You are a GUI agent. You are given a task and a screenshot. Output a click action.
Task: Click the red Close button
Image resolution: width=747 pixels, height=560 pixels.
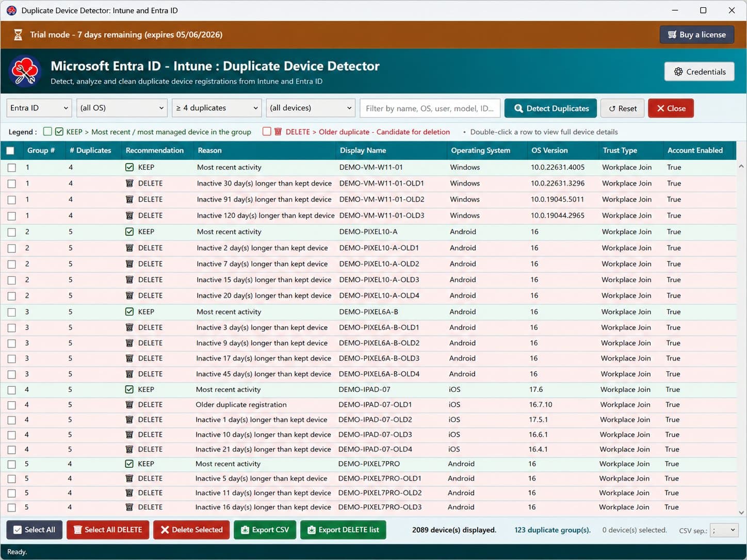[x=671, y=108]
